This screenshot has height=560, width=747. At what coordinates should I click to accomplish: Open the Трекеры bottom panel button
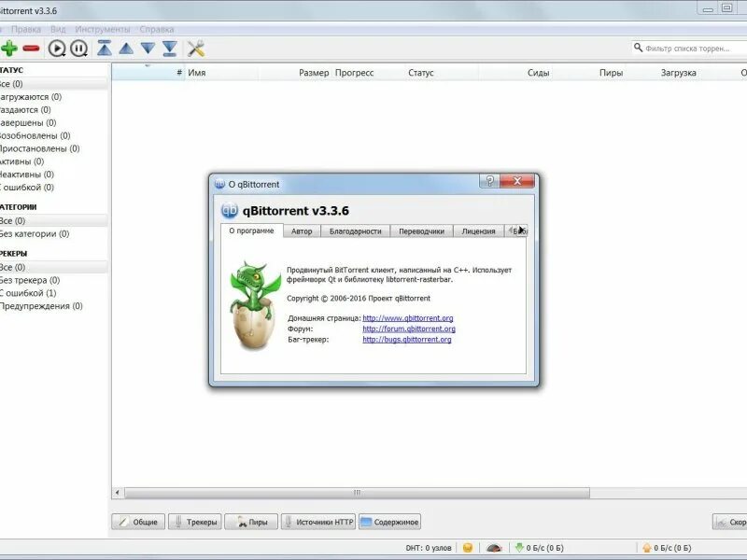(x=195, y=522)
